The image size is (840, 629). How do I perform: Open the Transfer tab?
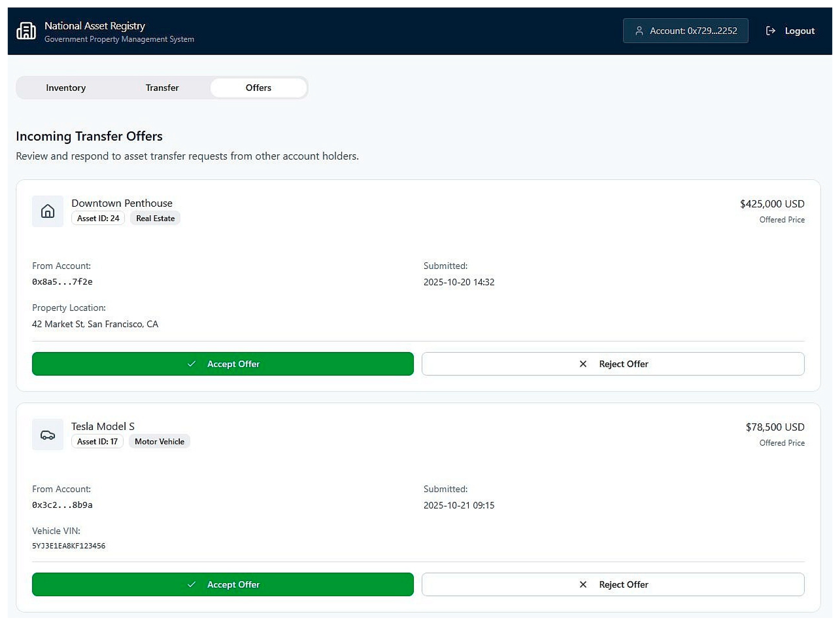click(162, 88)
